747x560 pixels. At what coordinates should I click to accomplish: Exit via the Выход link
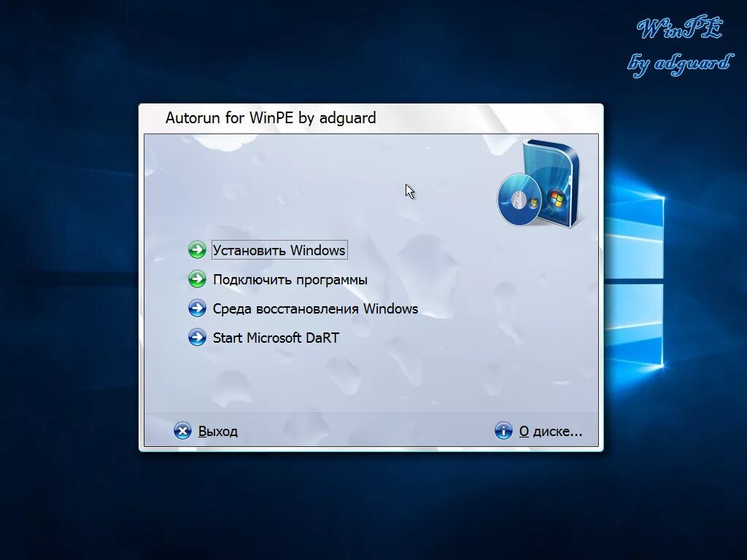pyautogui.click(x=217, y=432)
